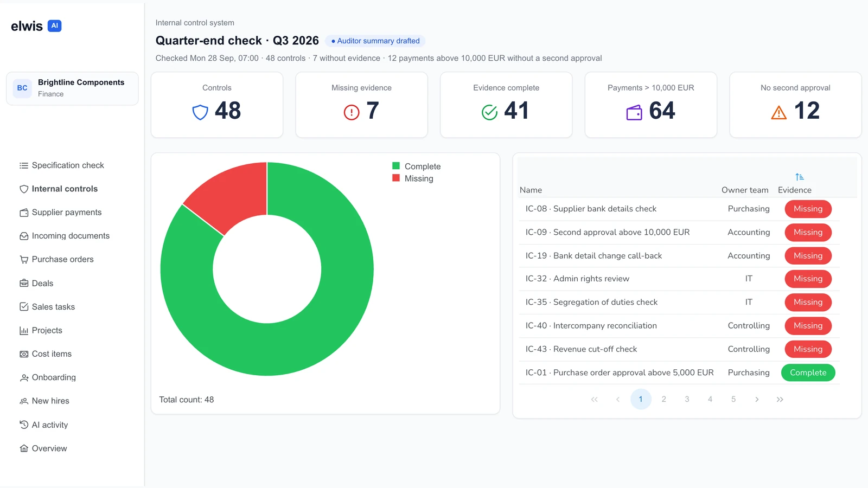
Task: Click the orange warning triangle icon
Action: 778,112
